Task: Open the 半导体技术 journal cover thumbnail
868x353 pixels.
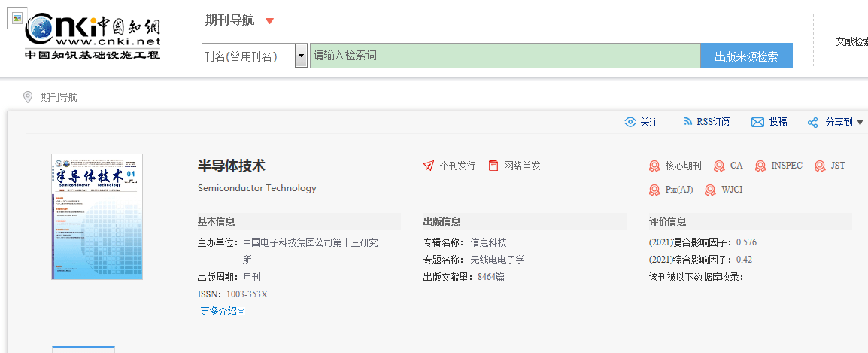Action: tap(97, 217)
